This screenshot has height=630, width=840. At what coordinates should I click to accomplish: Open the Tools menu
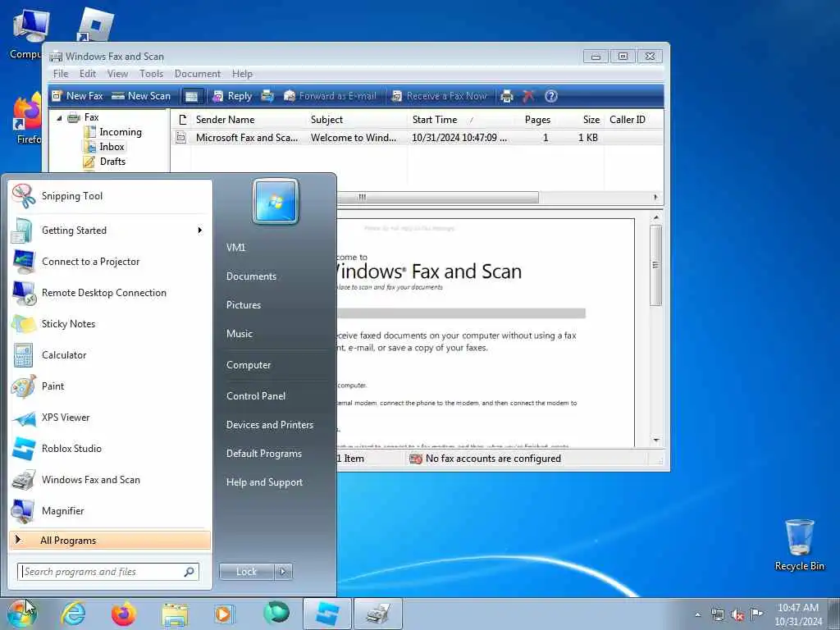pos(151,74)
